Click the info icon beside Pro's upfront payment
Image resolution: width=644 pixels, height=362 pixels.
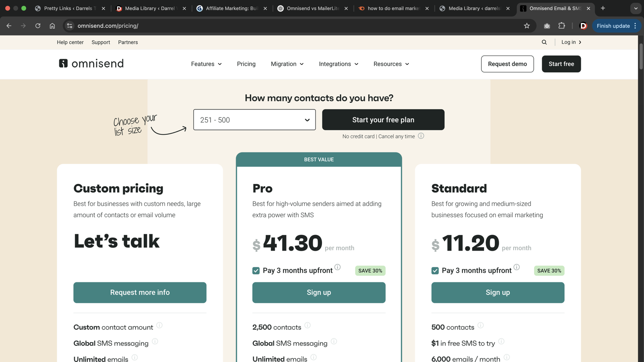[x=338, y=267]
